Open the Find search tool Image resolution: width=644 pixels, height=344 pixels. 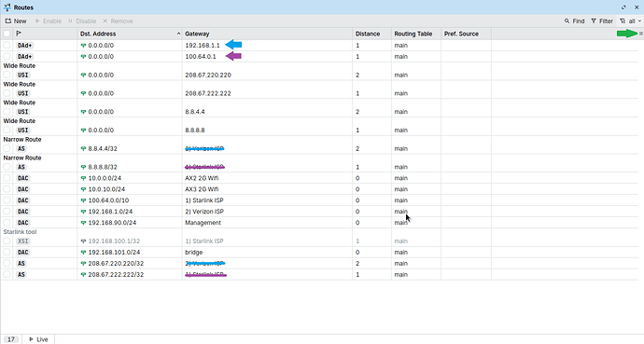tap(574, 21)
